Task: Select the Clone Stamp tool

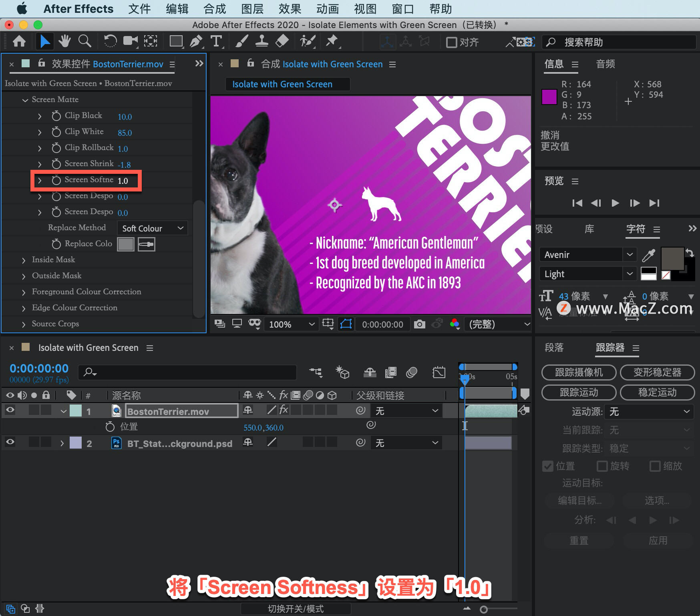Action: [x=262, y=41]
